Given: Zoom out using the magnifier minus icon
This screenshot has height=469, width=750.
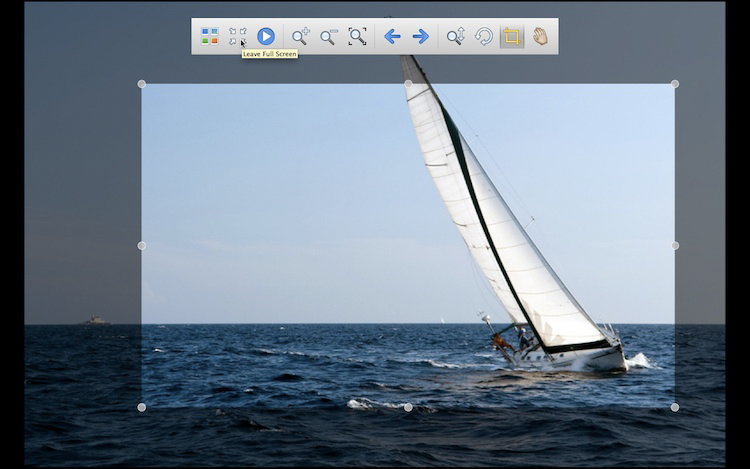Looking at the screenshot, I should (x=328, y=37).
